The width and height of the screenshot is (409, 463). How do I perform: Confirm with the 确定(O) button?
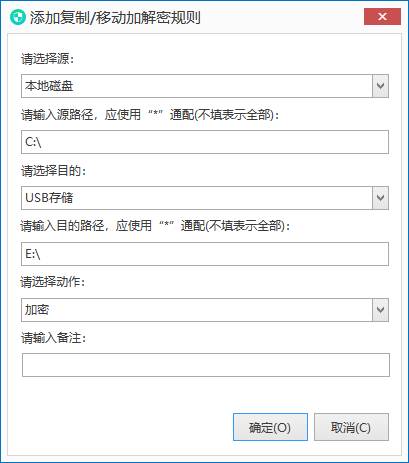pyautogui.click(x=270, y=427)
